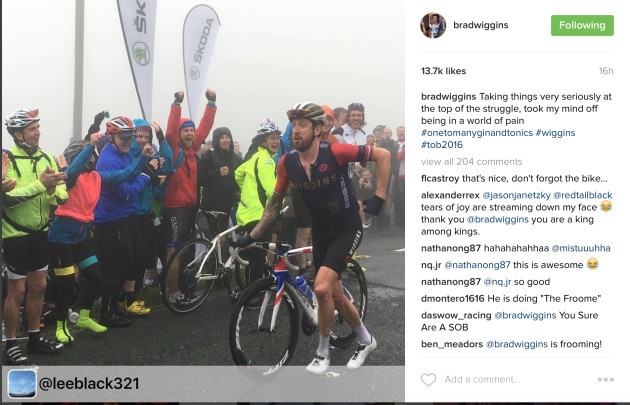Click the bradwiggins profile avatar

click(433, 25)
